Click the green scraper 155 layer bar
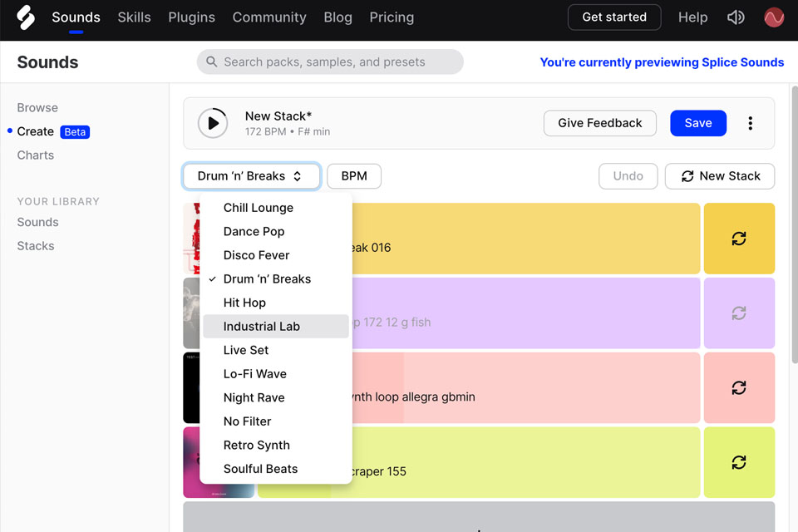This screenshot has height=532, width=798. point(526,462)
